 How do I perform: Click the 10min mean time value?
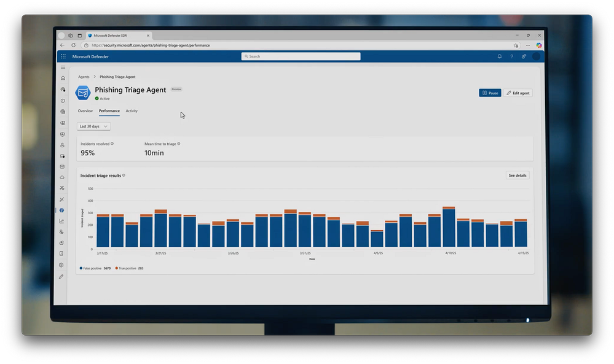[154, 153]
